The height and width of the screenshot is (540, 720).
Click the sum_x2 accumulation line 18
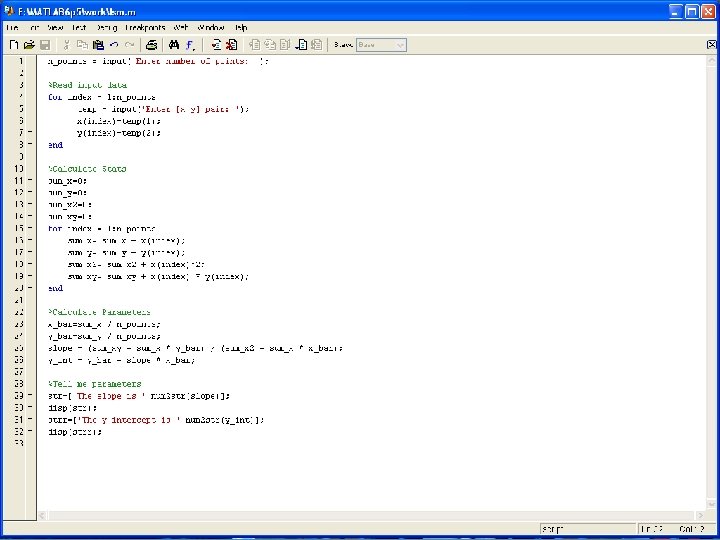[x=136, y=264]
